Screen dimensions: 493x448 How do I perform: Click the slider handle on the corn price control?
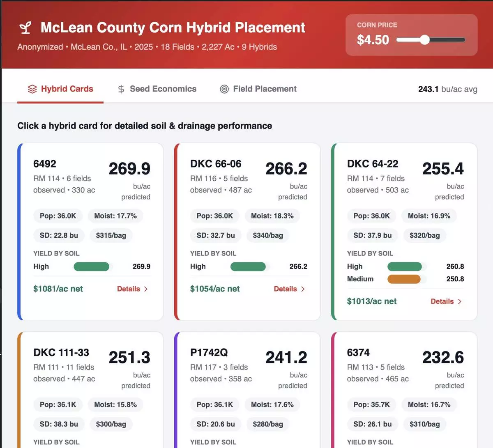(x=424, y=40)
